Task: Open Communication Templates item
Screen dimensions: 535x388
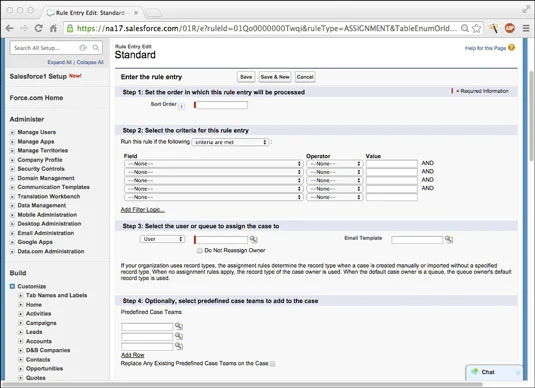Action: (x=54, y=187)
